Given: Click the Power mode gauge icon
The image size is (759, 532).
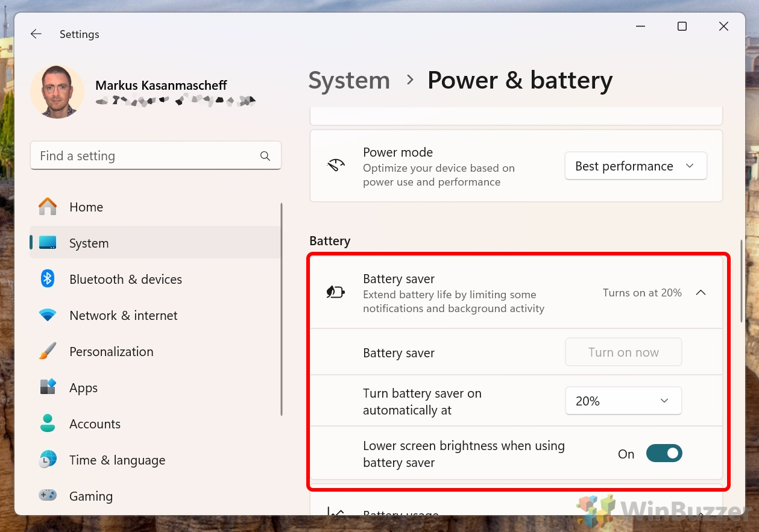Looking at the screenshot, I should coord(336,166).
